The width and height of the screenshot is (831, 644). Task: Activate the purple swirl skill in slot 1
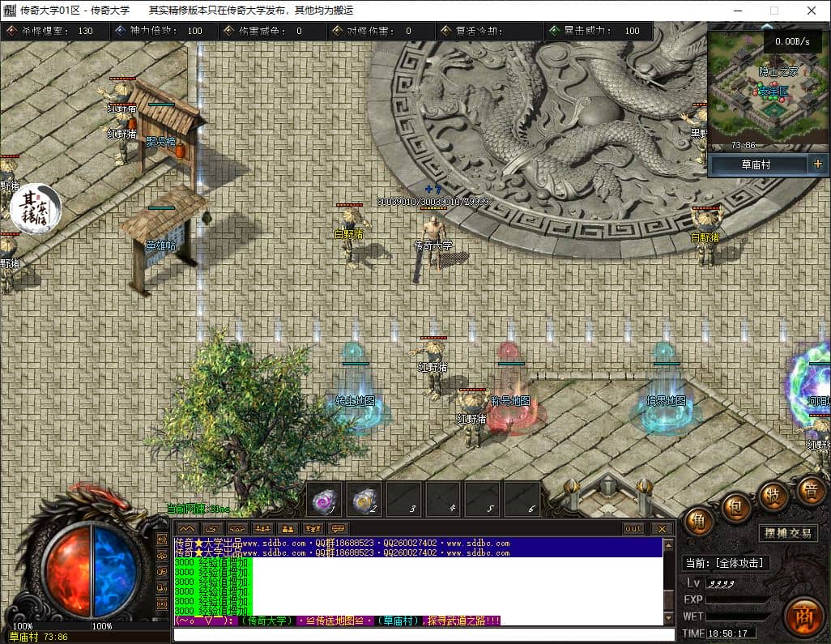(324, 500)
